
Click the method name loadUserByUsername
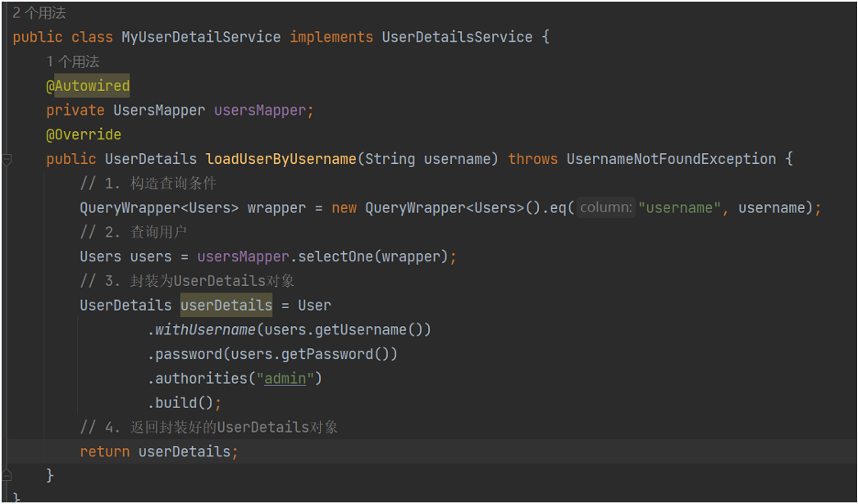click(281, 159)
